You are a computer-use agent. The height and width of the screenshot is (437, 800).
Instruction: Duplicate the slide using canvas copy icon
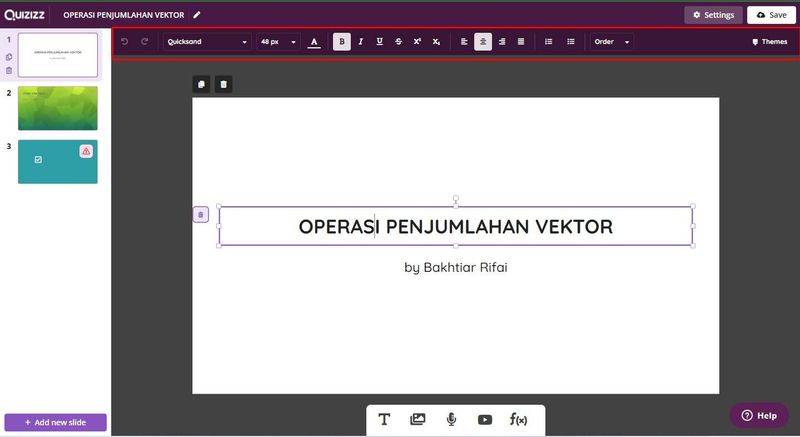coord(201,84)
